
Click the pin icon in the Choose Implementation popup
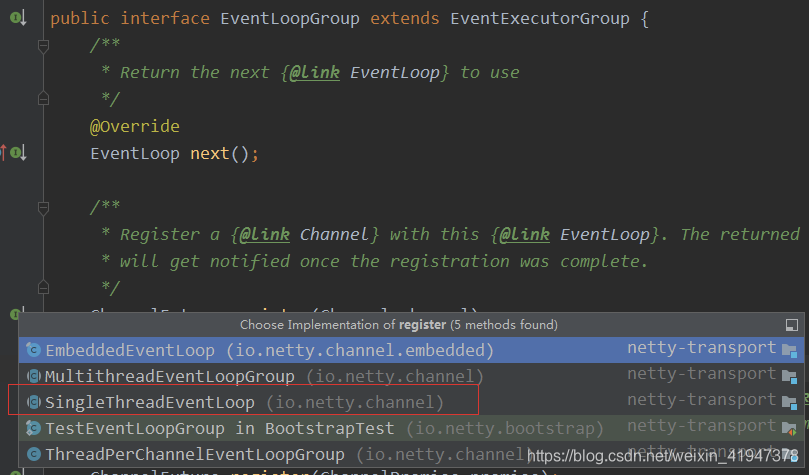coord(791,325)
